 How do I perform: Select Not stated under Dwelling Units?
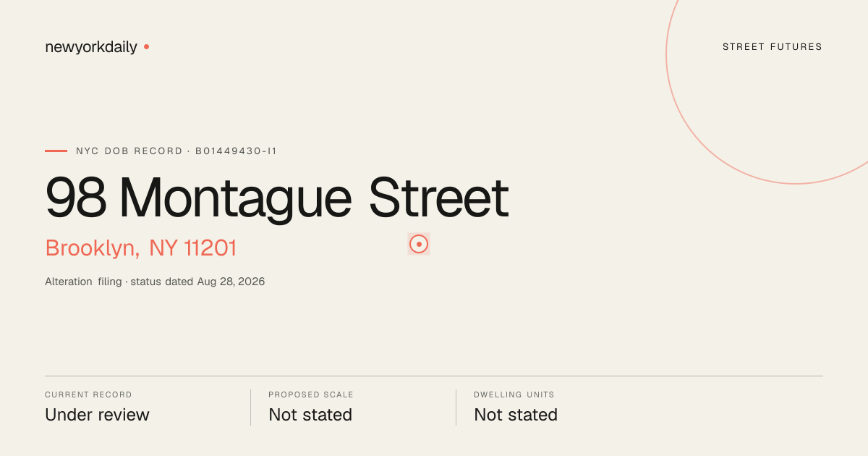[x=516, y=415]
